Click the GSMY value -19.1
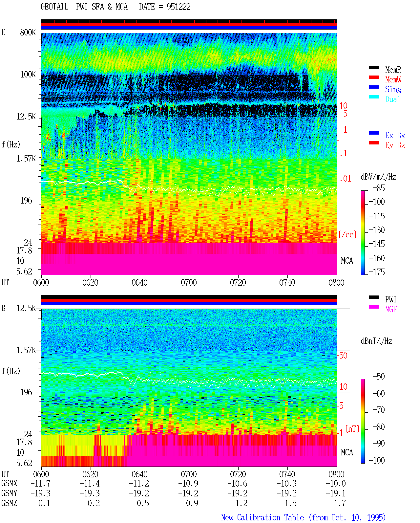 pos(336,493)
